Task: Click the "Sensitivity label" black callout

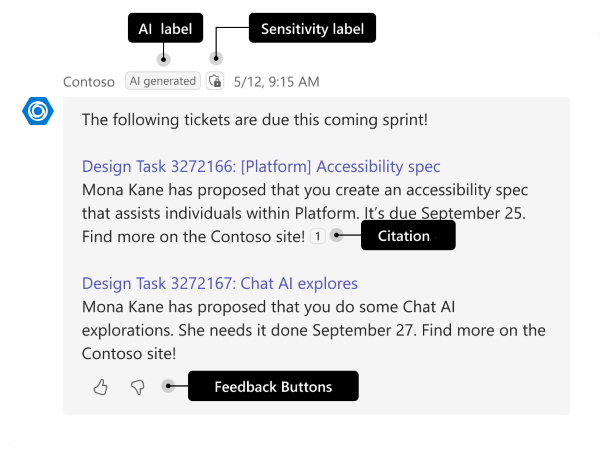Action: (310, 29)
